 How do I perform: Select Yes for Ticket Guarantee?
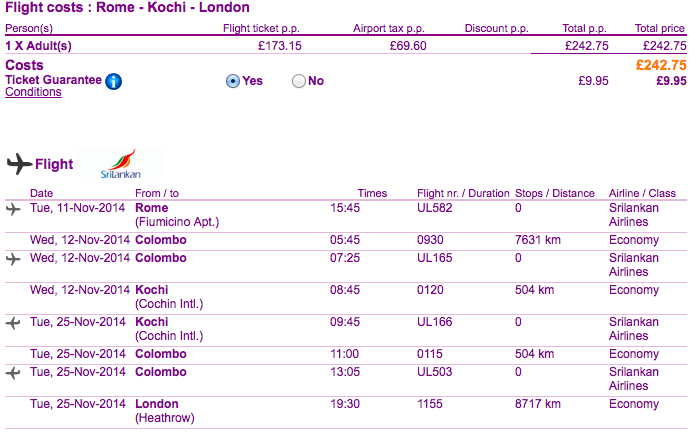(232, 81)
